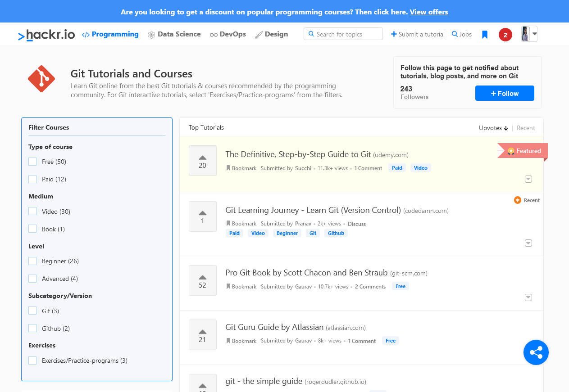The height and width of the screenshot is (392, 569).
Task: Click View offers link in banner
Action: pos(429,12)
